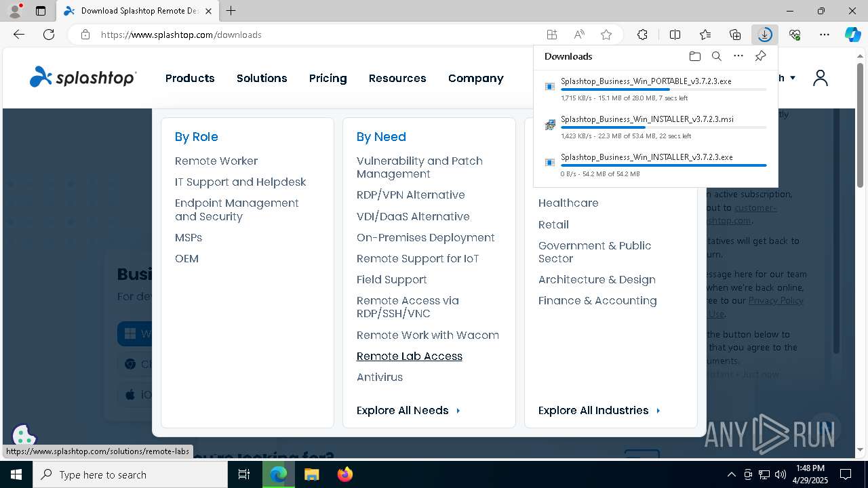Open the volume control in system tray
The width and height of the screenshot is (868, 488).
[781, 474]
